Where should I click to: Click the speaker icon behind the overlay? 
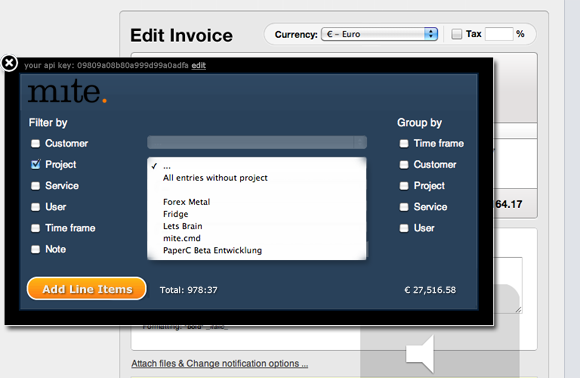pos(420,354)
